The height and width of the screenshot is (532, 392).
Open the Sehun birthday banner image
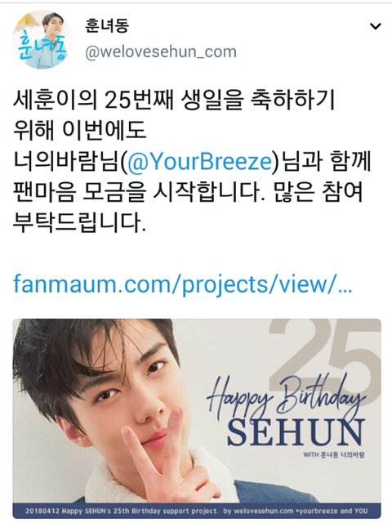coord(197,418)
